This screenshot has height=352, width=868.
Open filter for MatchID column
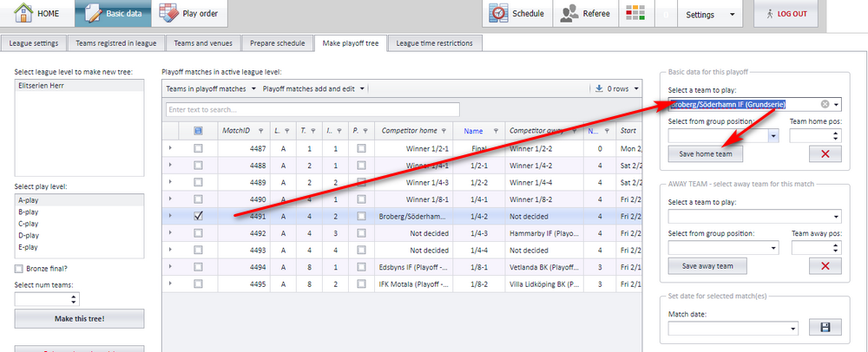[260, 131]
